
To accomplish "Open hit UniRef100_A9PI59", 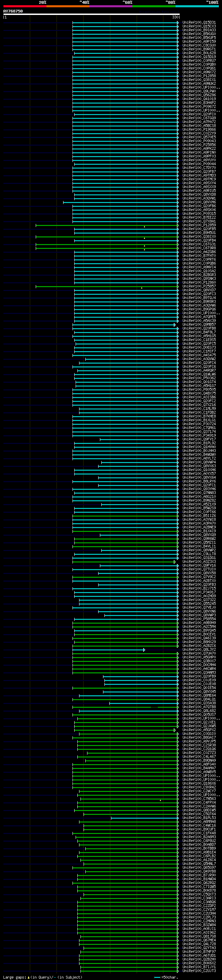I will pyautogui.click(x=199, y=41).
